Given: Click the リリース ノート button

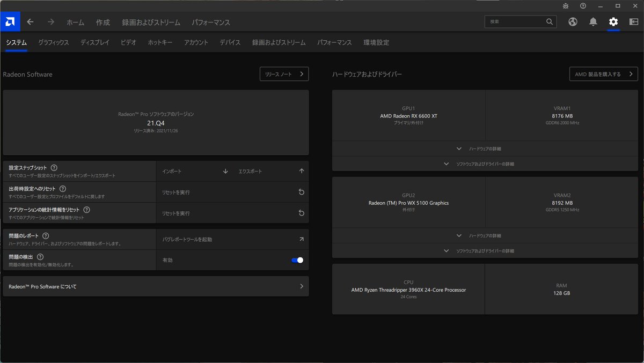Looking at the screenshot, I should click(284, 74).
